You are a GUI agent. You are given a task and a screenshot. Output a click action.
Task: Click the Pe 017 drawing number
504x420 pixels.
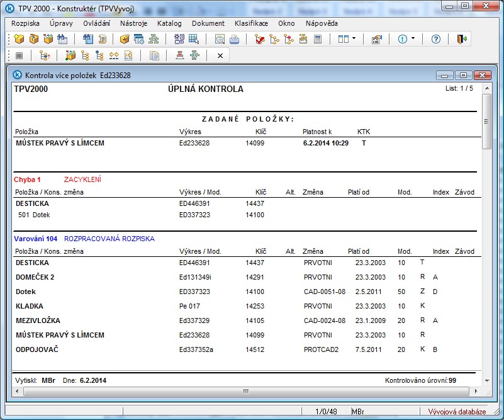point(189,306)
